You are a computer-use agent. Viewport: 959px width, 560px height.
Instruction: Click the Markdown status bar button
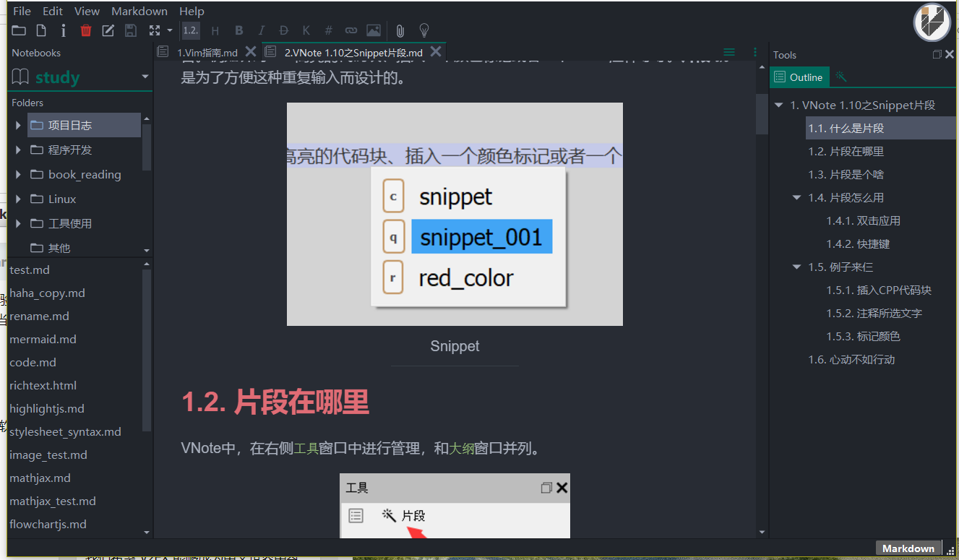[908, 548]
